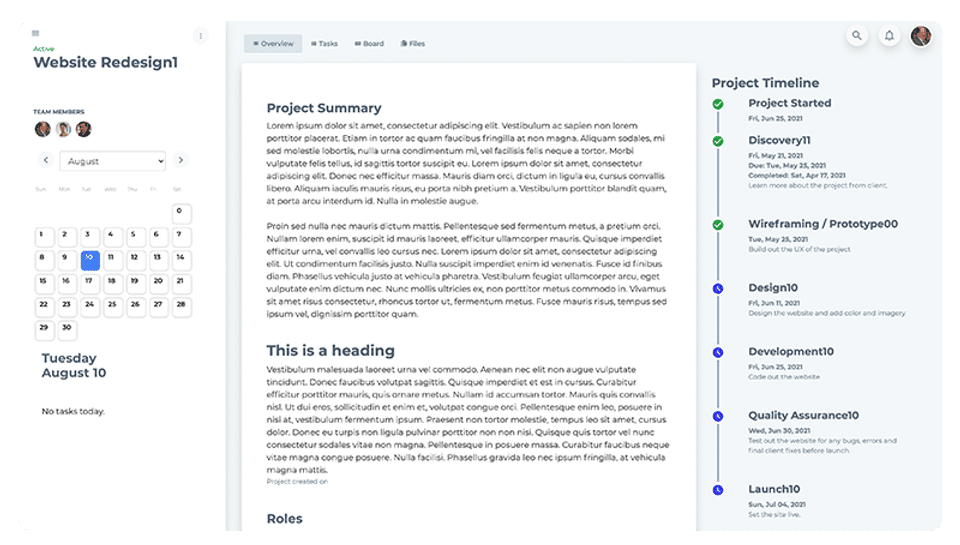Click the Launch10 milestone title
Image resolution: width=960 pixels, height=545 pixels.
click(x=774, y=489)
